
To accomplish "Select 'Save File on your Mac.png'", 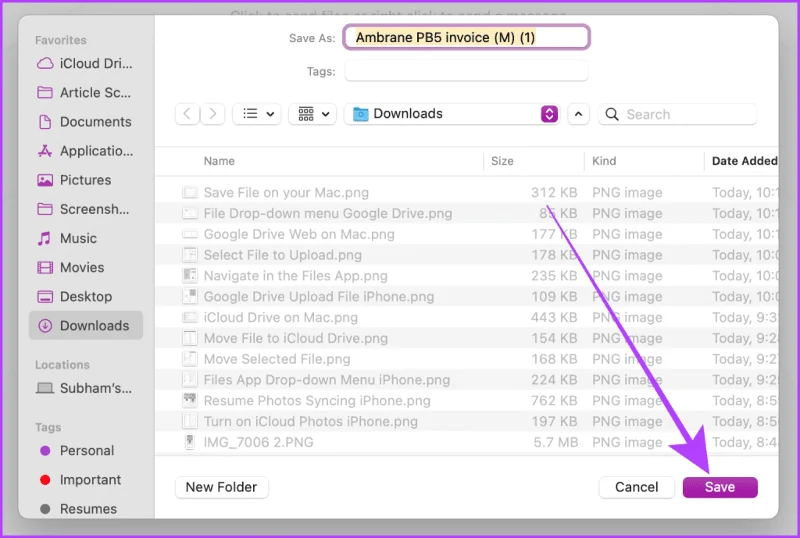I will [x=467, y=192].
